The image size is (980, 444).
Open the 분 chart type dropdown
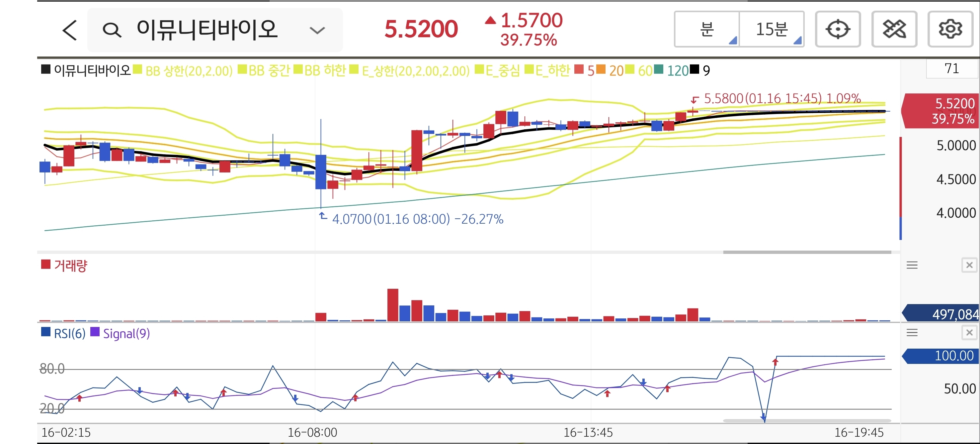click(x=707, y=29)
